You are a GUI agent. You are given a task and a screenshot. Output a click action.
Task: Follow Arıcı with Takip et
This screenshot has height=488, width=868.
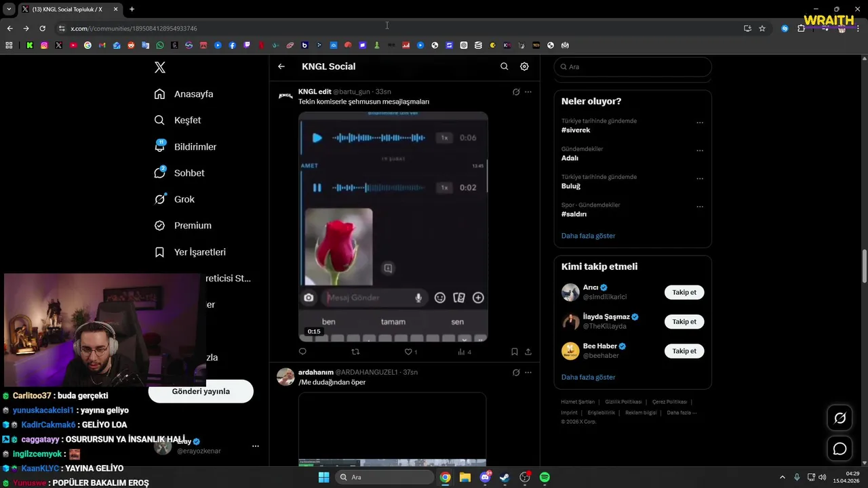[x=684, y=292]
